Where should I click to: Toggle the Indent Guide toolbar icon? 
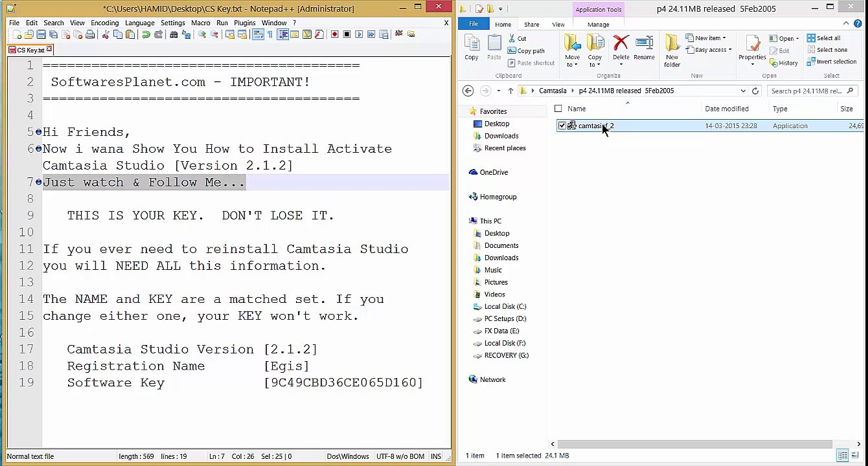[283, 34]
